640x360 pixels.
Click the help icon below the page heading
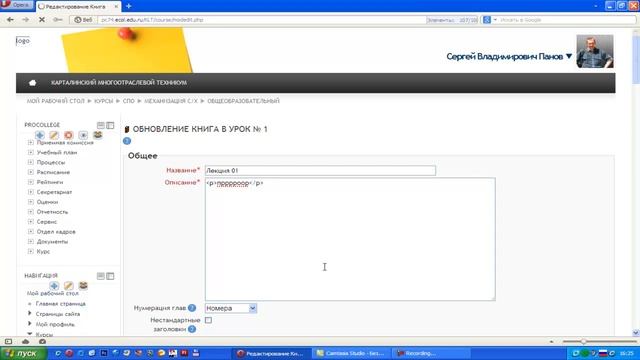coord(127,141)
